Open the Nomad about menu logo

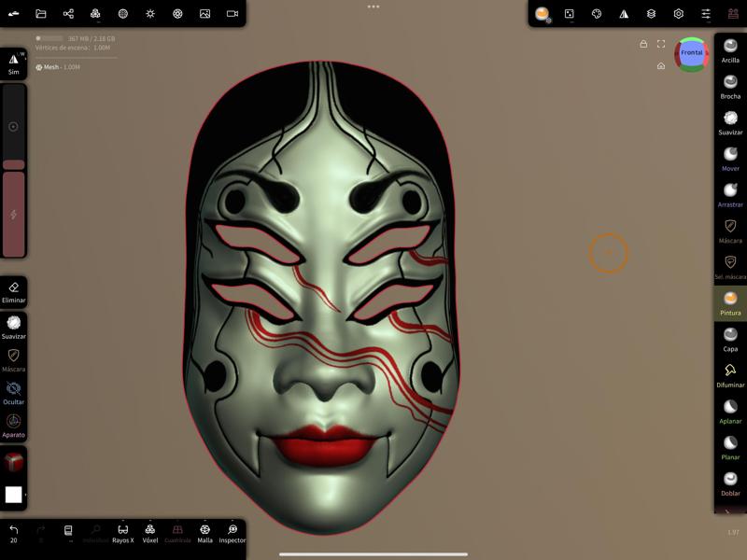coord(13,14)
